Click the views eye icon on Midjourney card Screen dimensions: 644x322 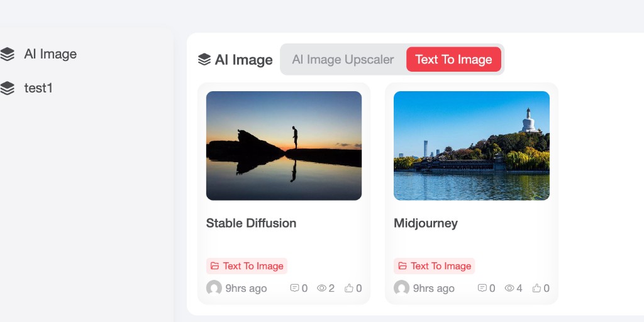click(509, 288)
